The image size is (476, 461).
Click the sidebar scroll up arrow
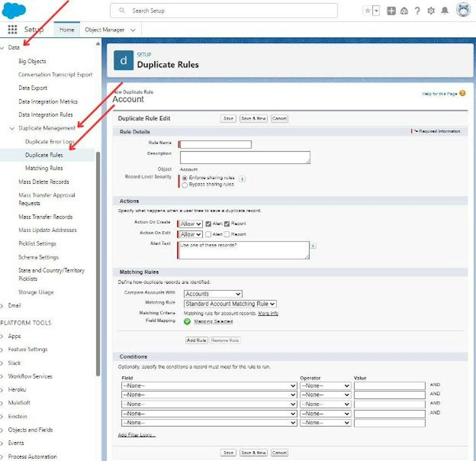98,44
